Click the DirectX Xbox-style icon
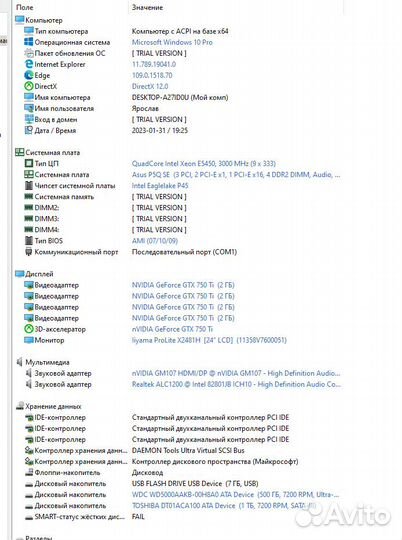Image resolution: width=402 pixels, height=540 pixels. (x=29, y=86)
